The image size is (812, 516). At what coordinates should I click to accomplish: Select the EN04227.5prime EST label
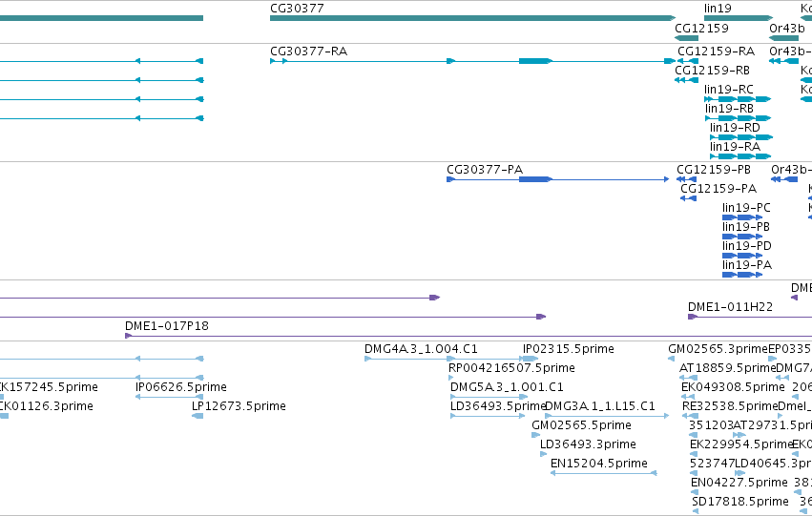[739, 483]
